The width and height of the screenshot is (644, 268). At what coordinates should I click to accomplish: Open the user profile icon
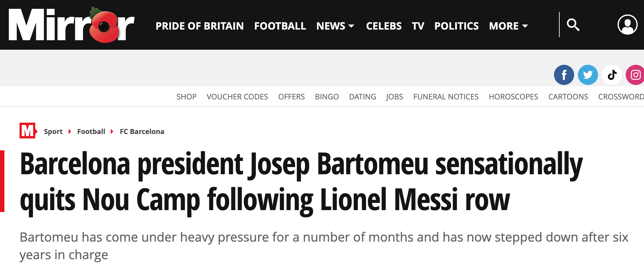point(627,25)
